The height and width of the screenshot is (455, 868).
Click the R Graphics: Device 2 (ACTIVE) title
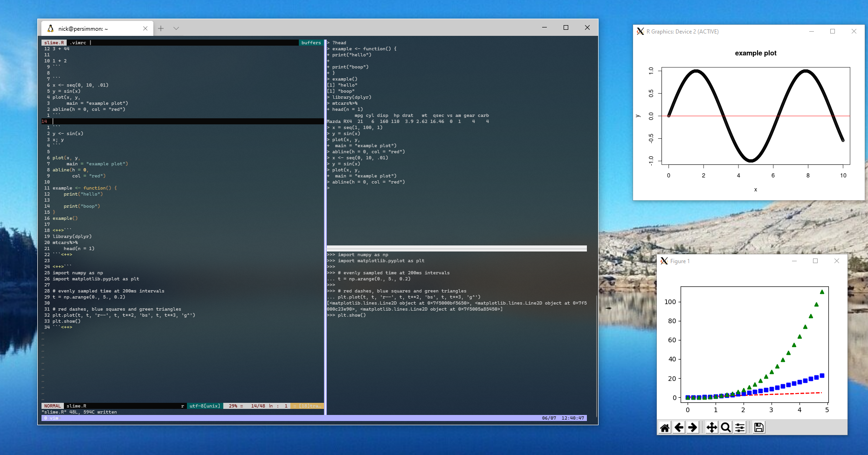(x=682, y=32)
